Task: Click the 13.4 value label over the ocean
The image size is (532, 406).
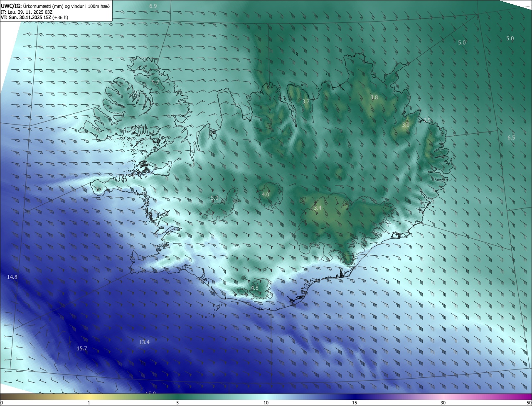Action: point(144,342)
